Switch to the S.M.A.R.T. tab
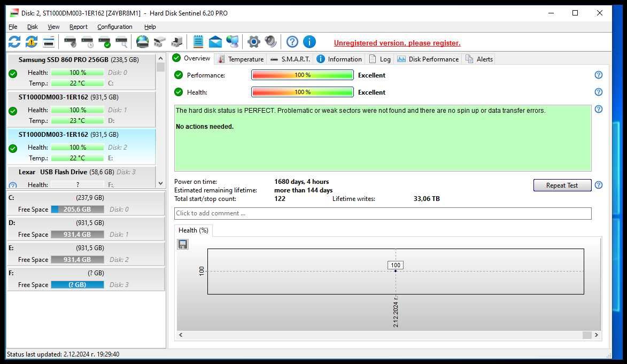Screen dimensions: 627x364 click(x=290, y=59)
